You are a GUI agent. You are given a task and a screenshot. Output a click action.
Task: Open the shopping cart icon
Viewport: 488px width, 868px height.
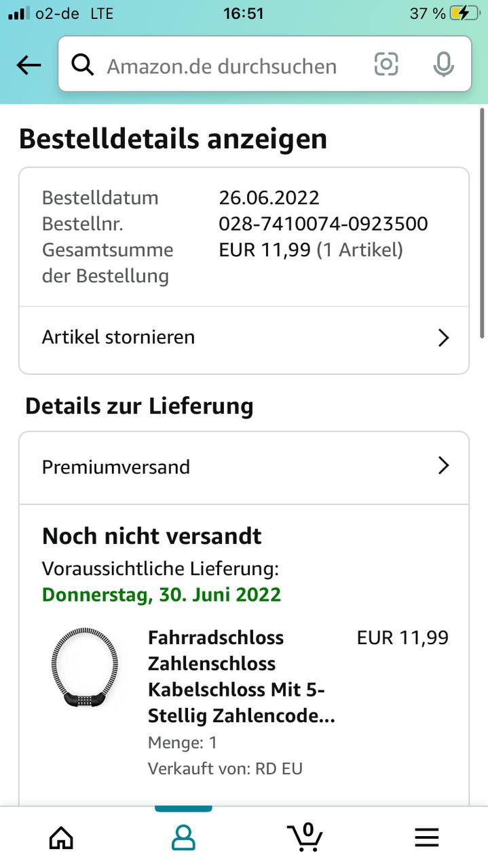pyautogui.click(x=305, y=836)
